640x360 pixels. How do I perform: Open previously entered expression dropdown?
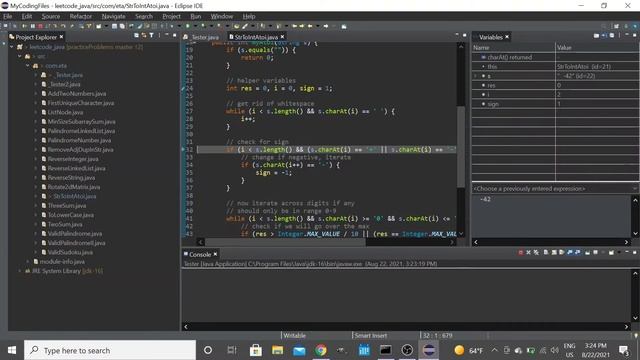click(635, 189)
